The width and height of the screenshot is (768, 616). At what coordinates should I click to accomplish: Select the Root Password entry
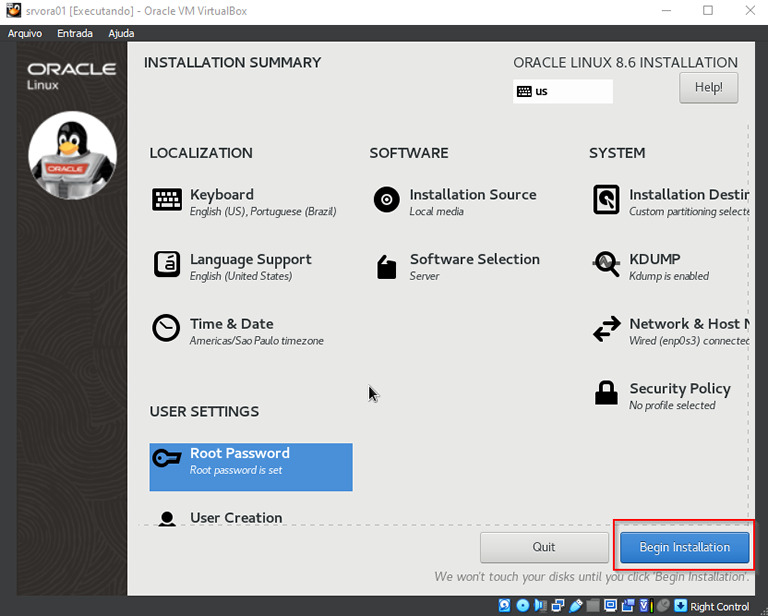(x=251, y=467)
